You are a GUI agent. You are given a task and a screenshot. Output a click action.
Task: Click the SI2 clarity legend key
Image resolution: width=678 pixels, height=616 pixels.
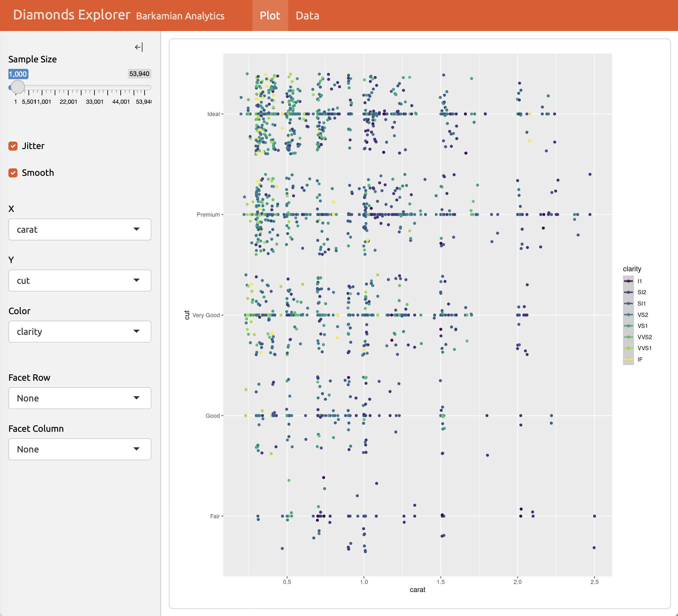point(628,292)
